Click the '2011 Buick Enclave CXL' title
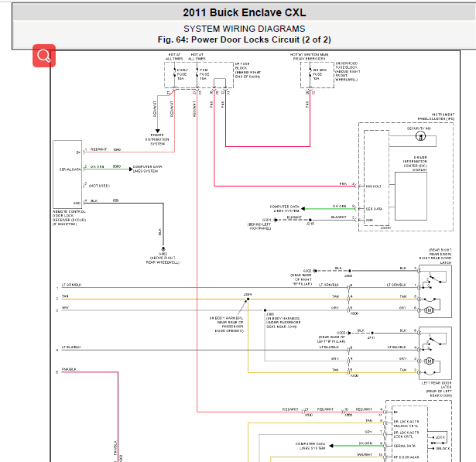 tap(244, 12)
